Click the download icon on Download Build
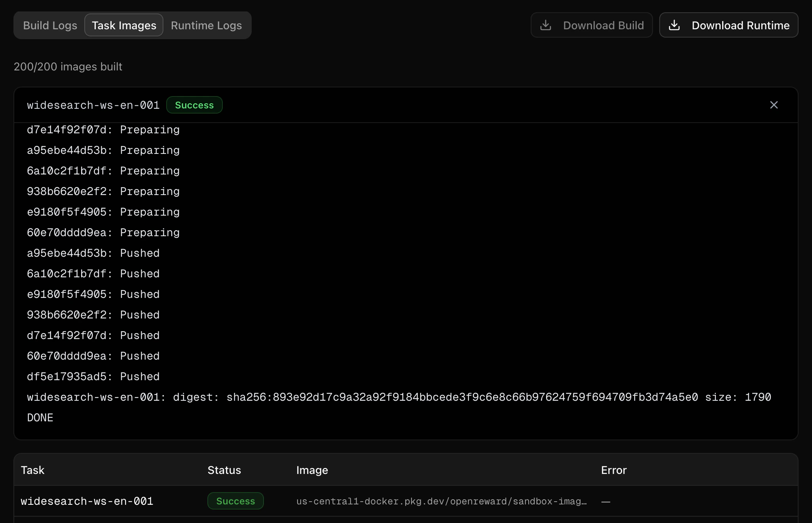The image size is (812, 523). tap(546, 25)
